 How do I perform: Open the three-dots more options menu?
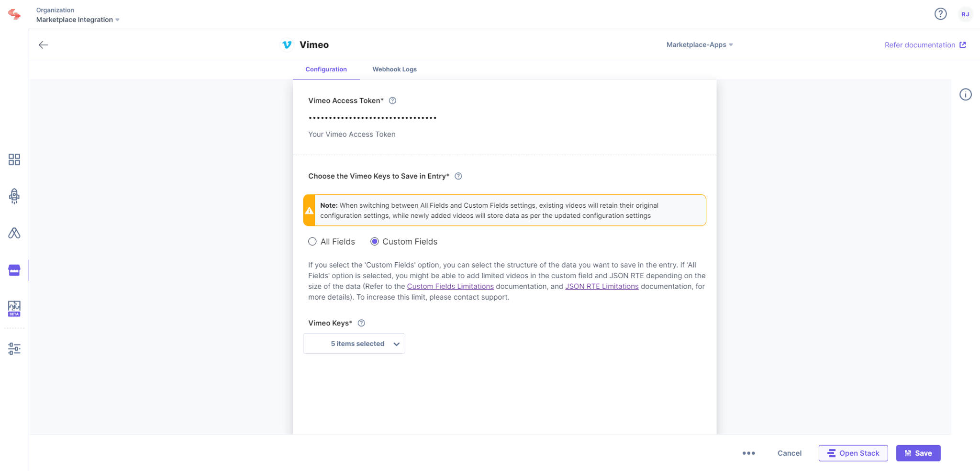click(x=748, y=453)
